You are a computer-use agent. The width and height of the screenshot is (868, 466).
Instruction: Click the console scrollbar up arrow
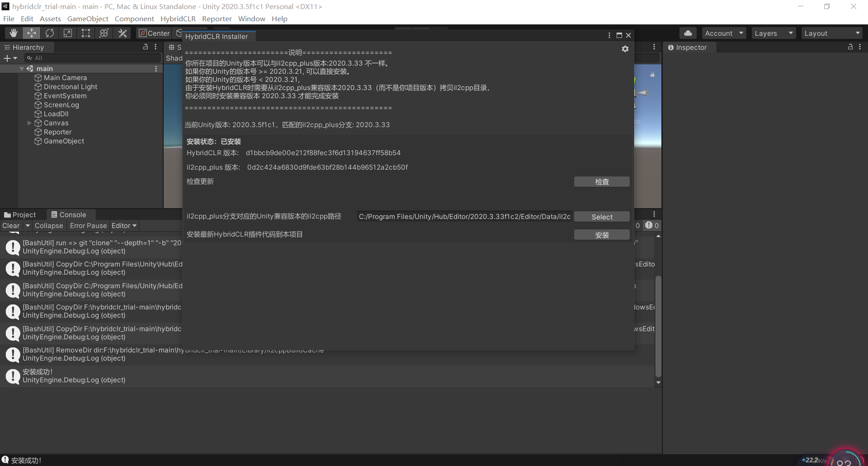[658, 236]
